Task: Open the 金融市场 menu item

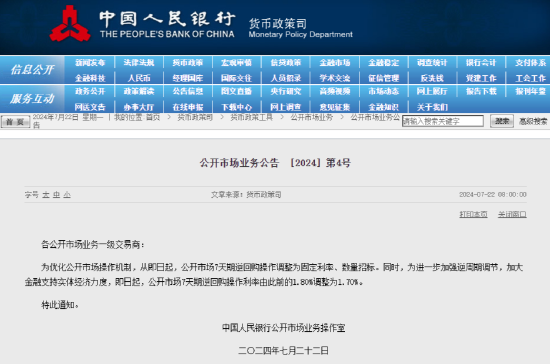Action: (x=335, y=63)
